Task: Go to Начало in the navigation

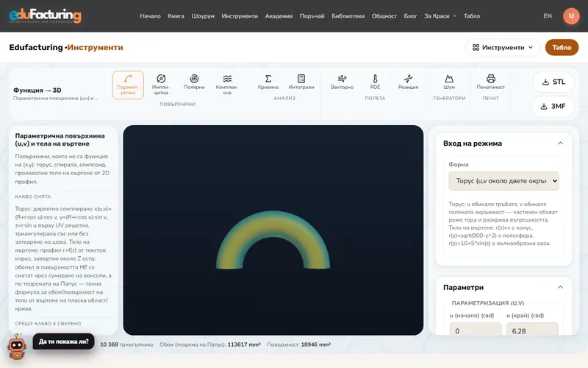Action: [x=150, y=15]
